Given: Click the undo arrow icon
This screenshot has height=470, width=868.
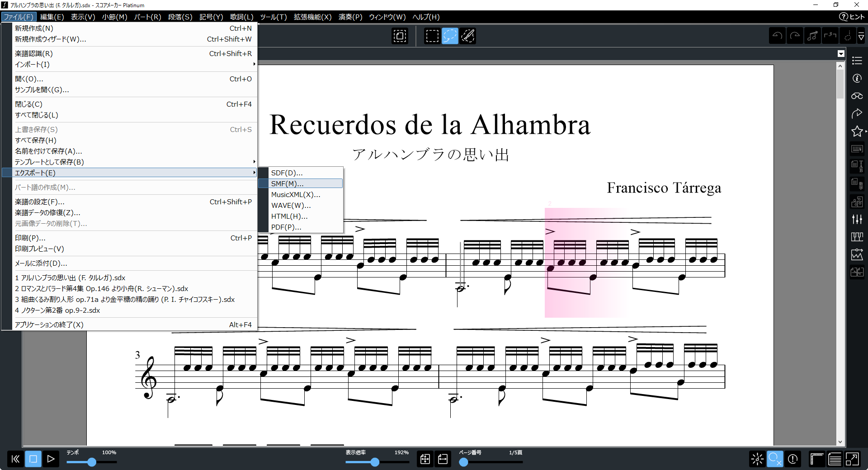Looking at the screenshot, I should pos(777,36).
